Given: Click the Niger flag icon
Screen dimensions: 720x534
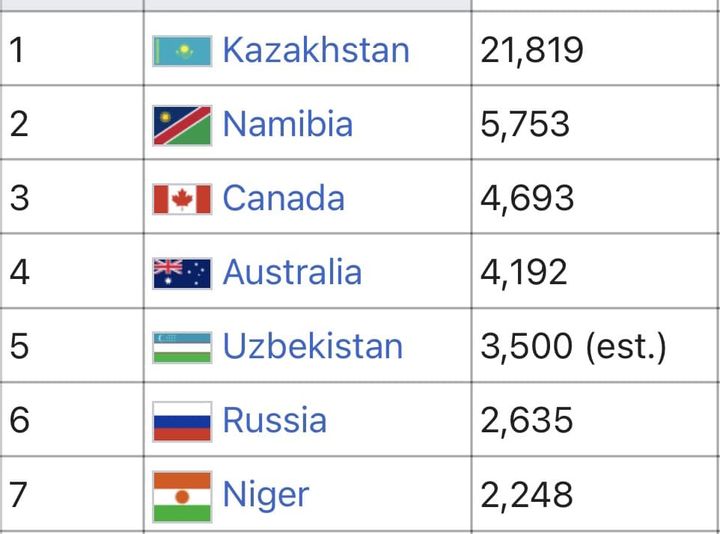Looking at the screenshot, I should click(182, 496).
